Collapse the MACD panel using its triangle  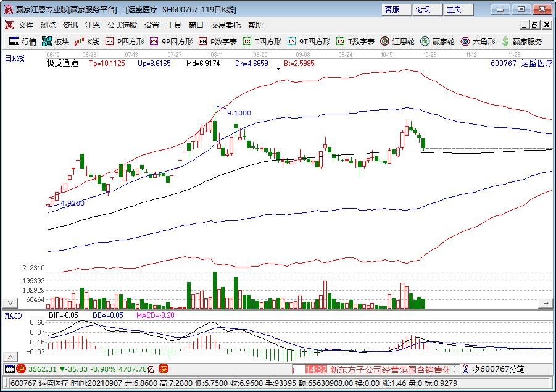pos(10,357)
